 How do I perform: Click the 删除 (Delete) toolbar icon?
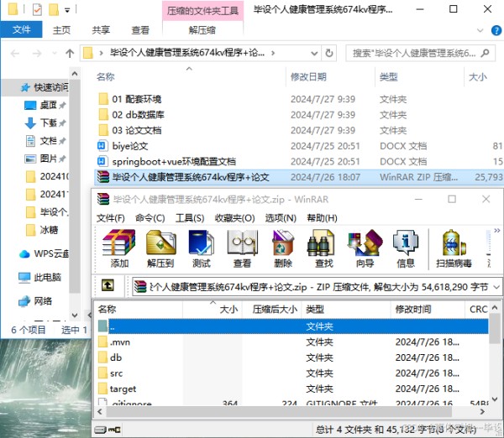point(283,248)
